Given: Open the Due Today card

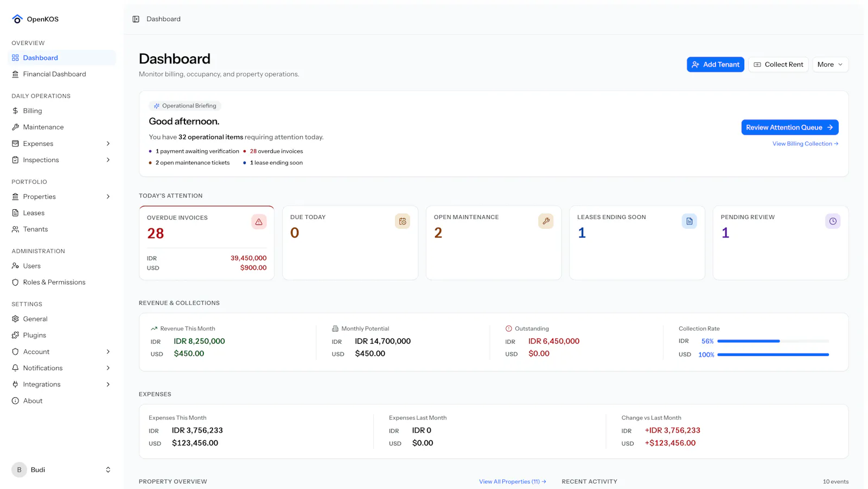Looking at the screenshot, I should click(350, 243).
